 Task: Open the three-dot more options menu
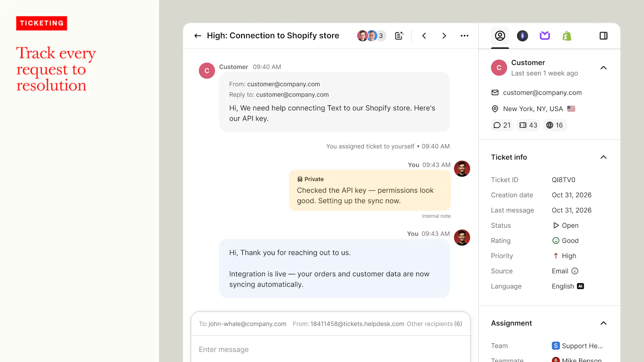[464, 36]
